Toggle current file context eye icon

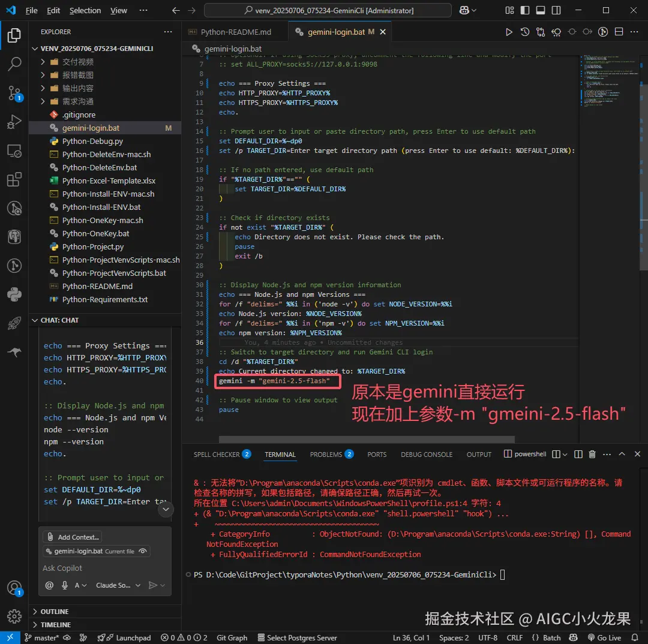coord(143,551)
